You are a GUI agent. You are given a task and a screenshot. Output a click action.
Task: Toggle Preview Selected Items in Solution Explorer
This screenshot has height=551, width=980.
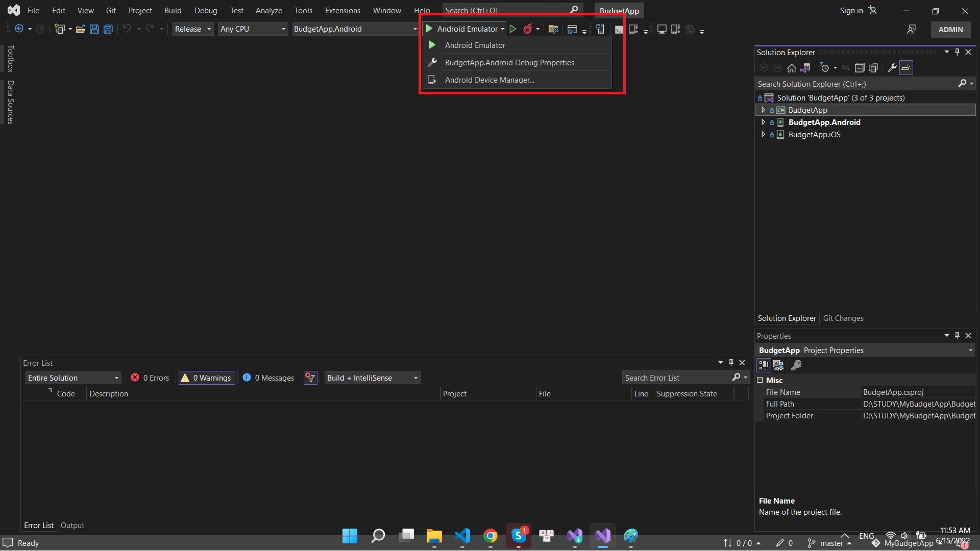pos(906,68)
